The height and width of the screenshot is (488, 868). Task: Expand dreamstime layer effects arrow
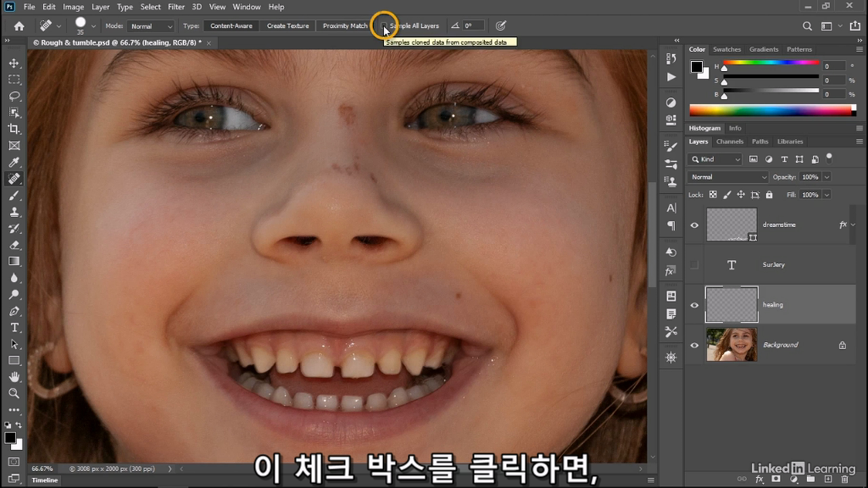(x=853, y=224)
